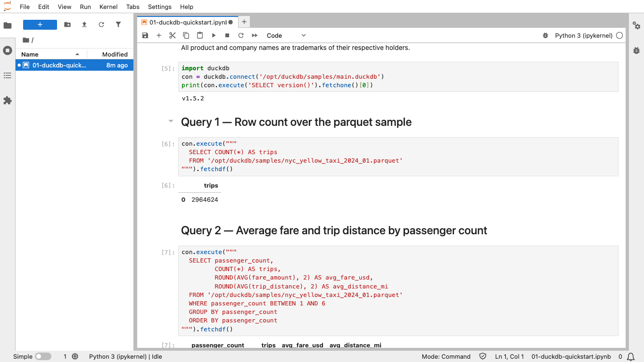This screenshot has height=362, width=644.
Task: Click the Query 2 passenger_count code cell
Action: (x=398, y=290)
